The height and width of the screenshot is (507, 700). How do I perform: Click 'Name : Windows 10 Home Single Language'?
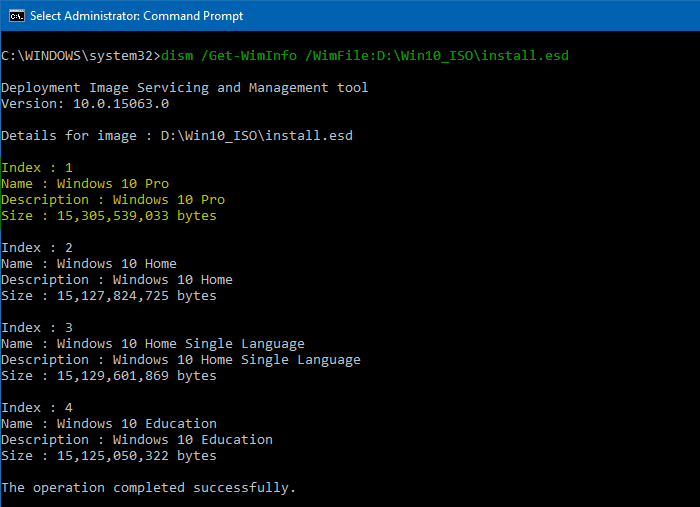(153, 344)
